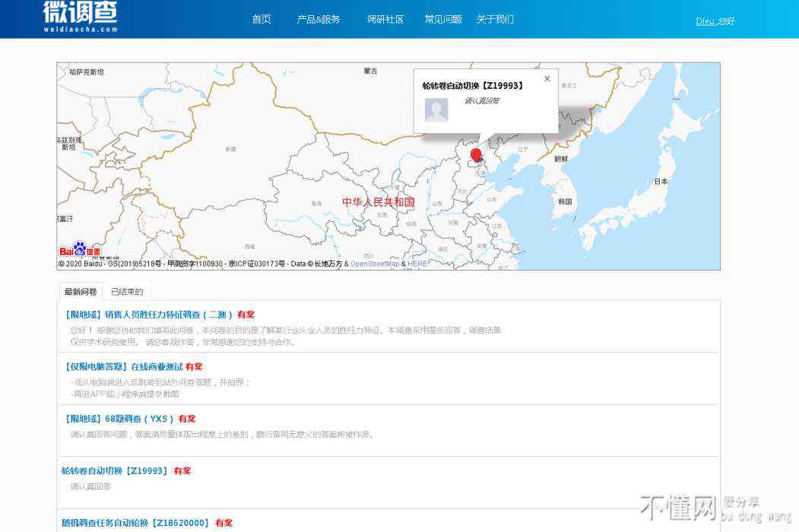
Task: Open the 首页 menu item
Action: 262,19
